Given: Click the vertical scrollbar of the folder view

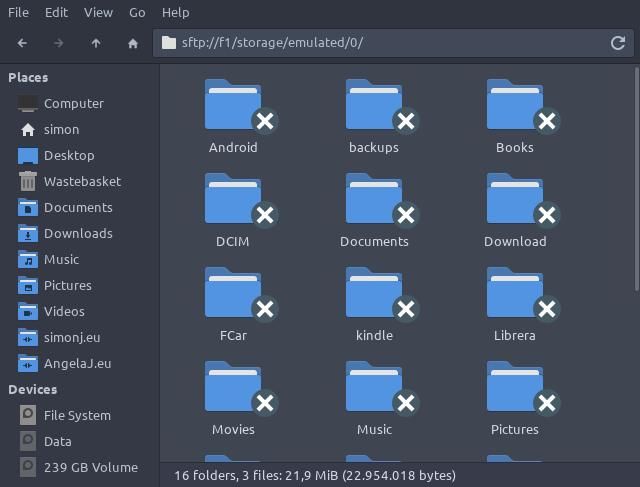Looking at the screenshot, I should [x=636, y=180].
